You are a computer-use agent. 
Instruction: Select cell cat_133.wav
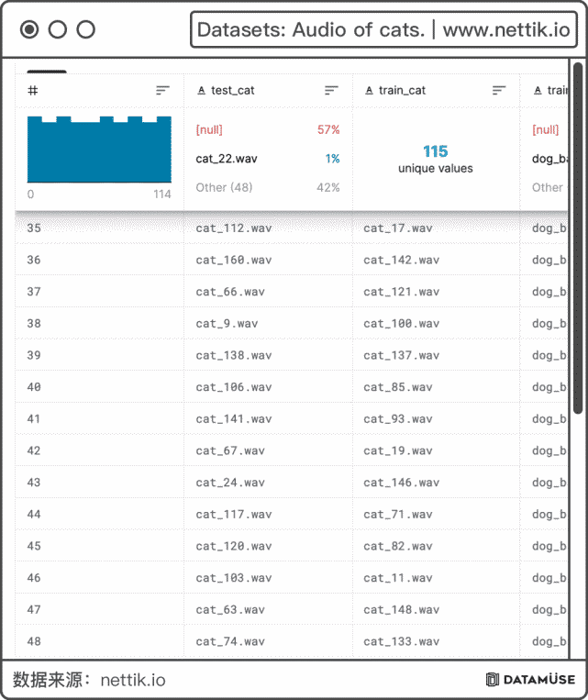click(x=402, y=641)
